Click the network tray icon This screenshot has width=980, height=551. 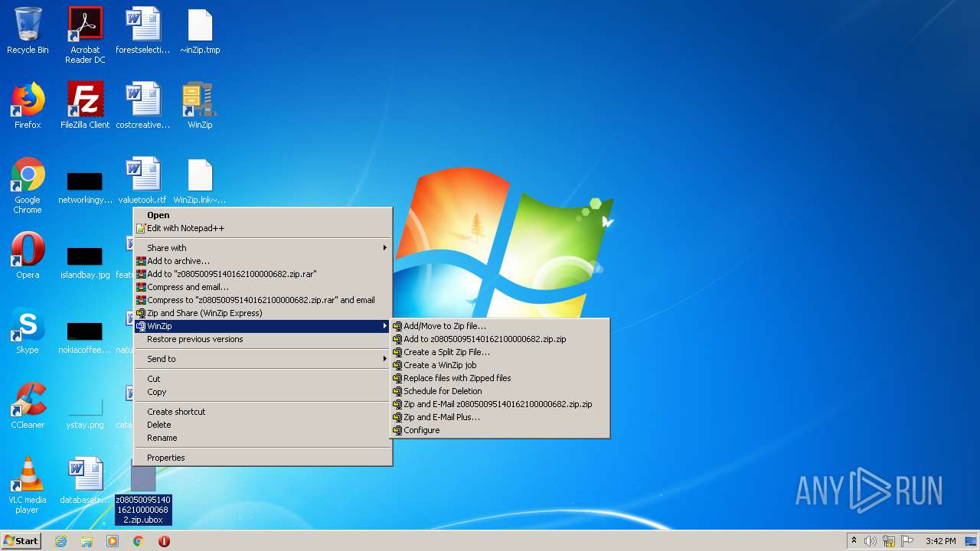[889, 541]
